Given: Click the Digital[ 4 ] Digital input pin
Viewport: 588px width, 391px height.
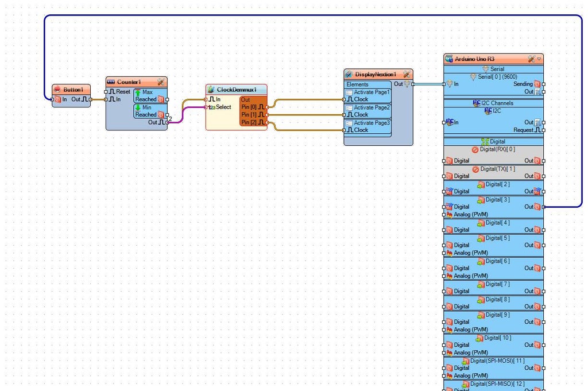Looking at the screenshot, I should (x=444, y=230).
